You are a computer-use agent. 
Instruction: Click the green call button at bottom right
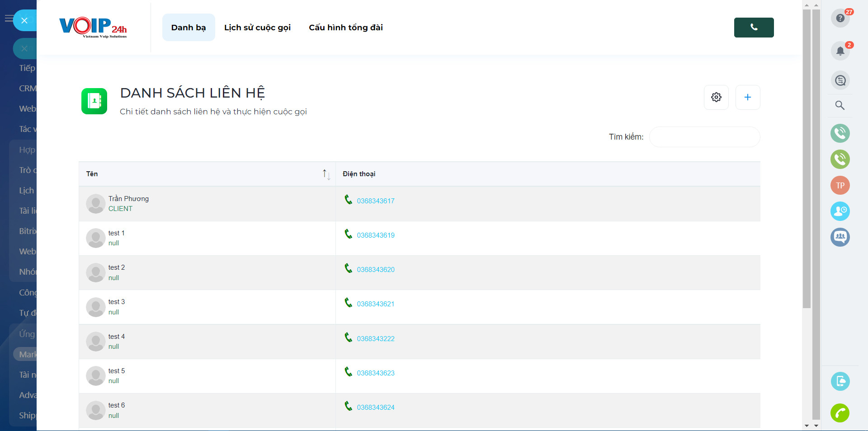pyautogui.click(x=840, y=413)
